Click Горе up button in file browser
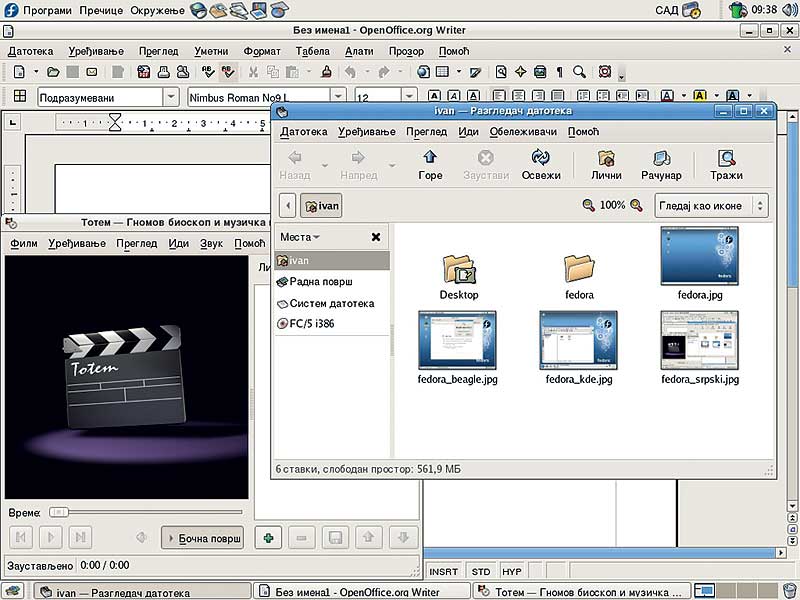800x600 pixels. 430,165
